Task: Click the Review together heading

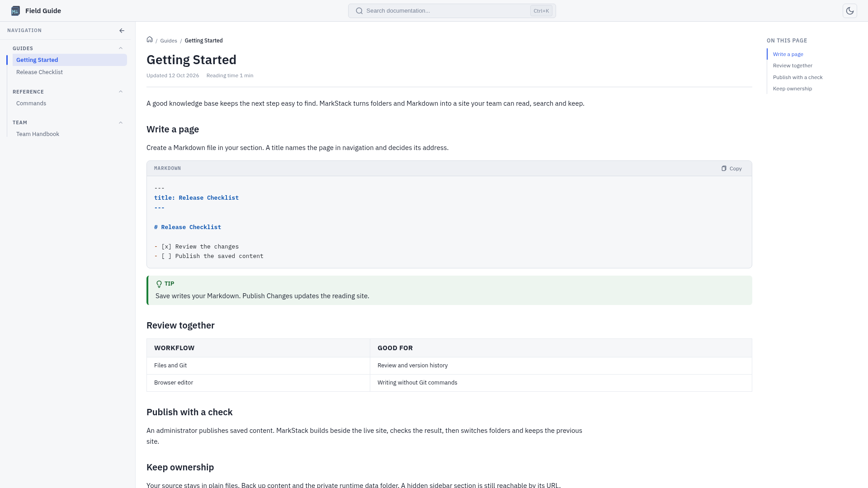Action: [x=180, y=325]
